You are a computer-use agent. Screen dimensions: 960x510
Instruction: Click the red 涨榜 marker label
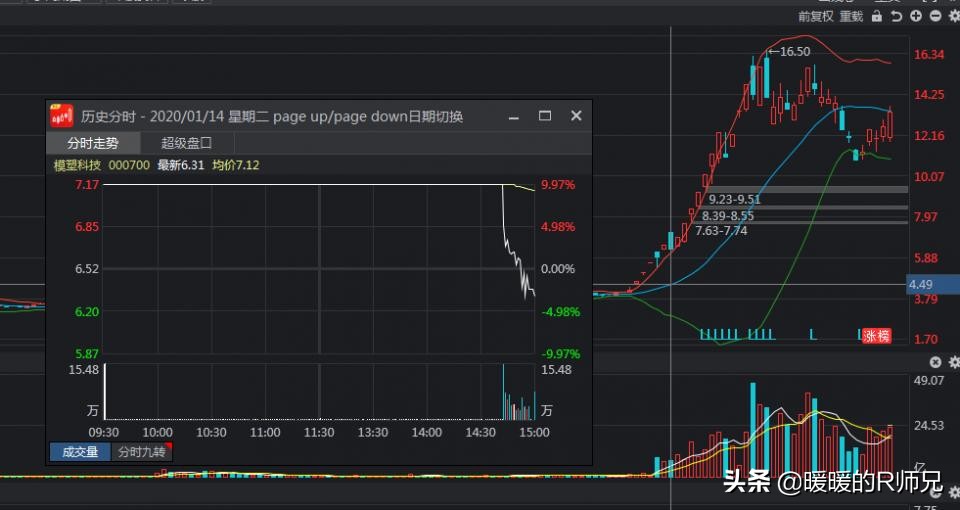point(876,335)
